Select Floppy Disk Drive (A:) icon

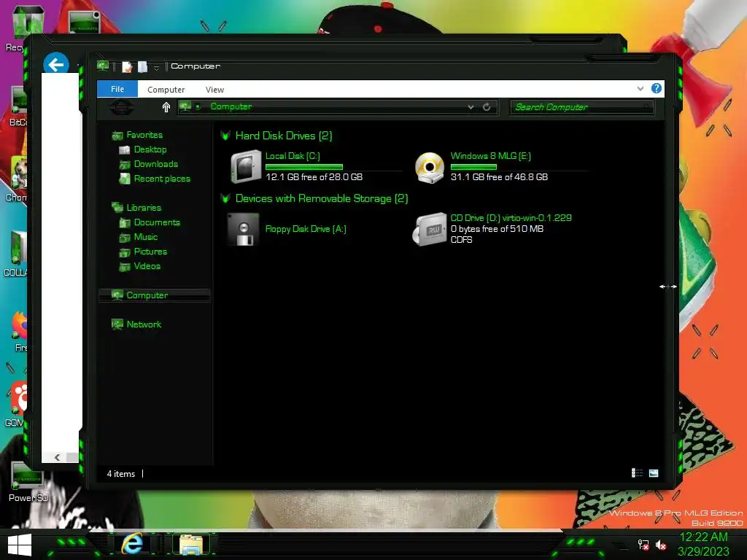244,229
